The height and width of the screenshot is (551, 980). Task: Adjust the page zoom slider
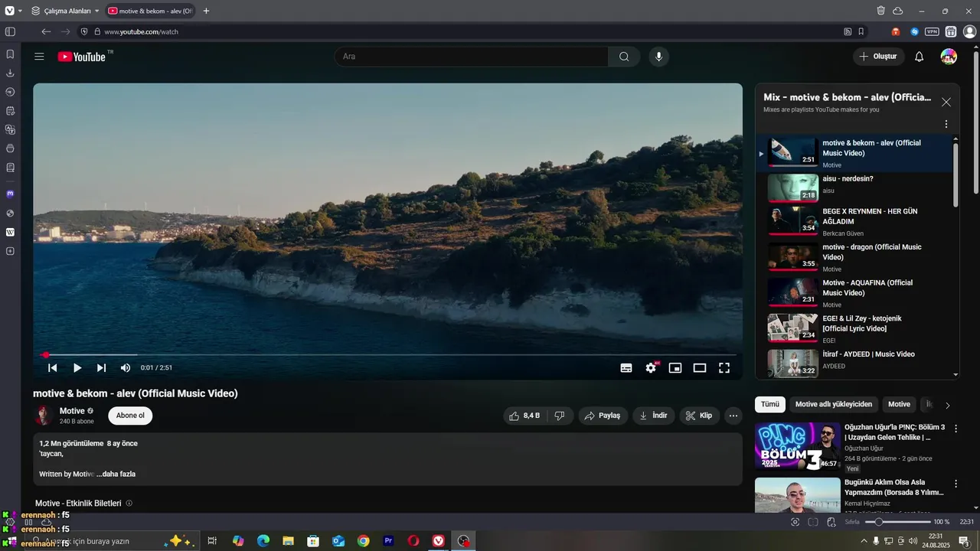click(x=897, y=522)
